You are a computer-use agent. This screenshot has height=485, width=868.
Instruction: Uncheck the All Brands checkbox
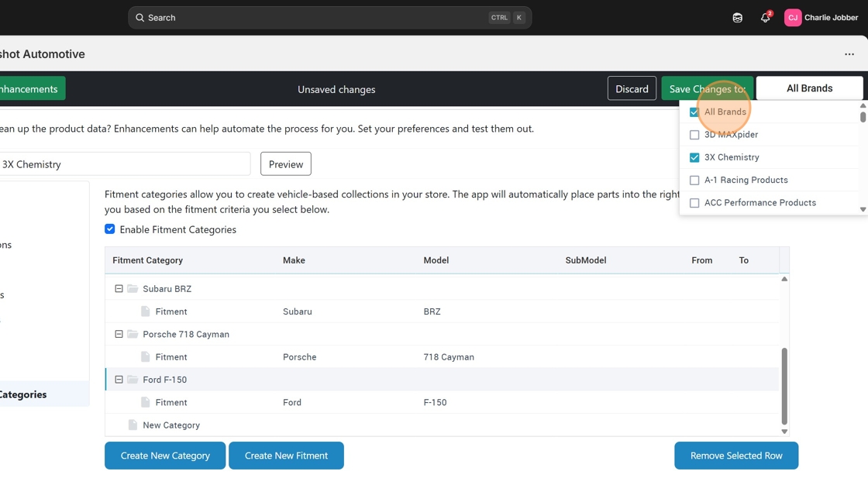click(694, 112)
